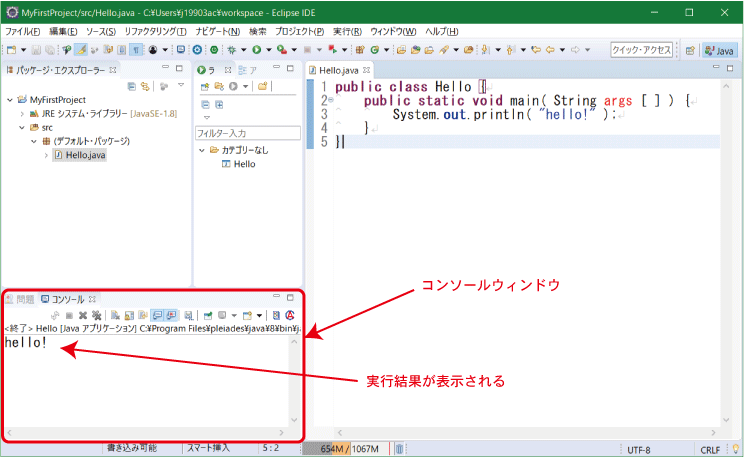Click Collapse All icon in Package Explorer
The width and height of the screenshot is (744, 458).
point(131,86)
